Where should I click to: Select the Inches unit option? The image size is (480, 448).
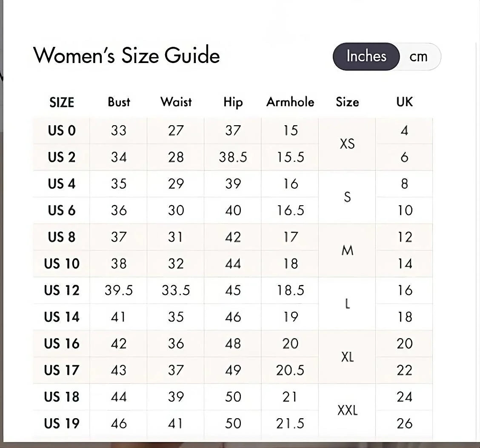(366, 56)
